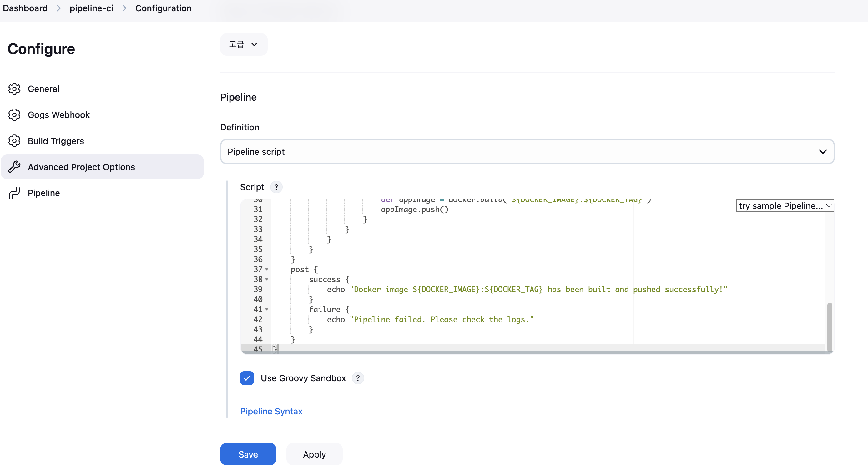
Task: Click the Advanced Project Options wrench icon
Action: pos(14,167)
